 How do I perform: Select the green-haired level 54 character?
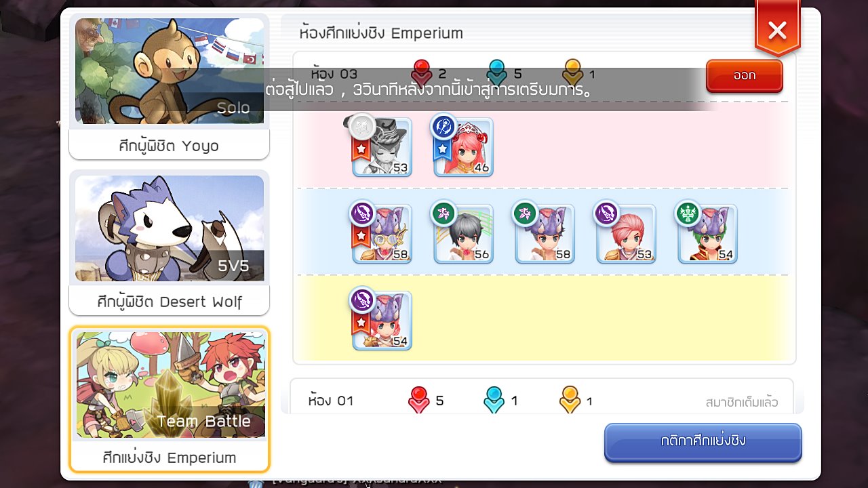click(x=707, y=234)
